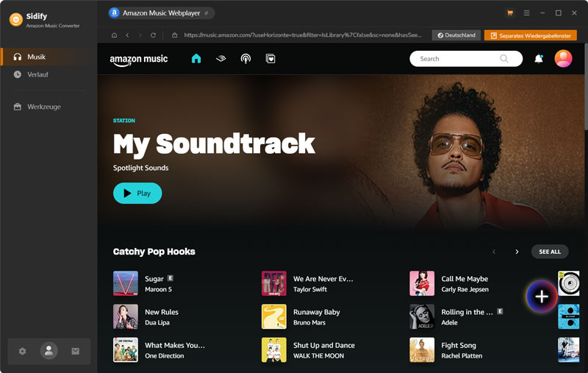Image resolution: width=588 pixels, height=373 pixels.
Task: Open New Rules album cover
Action: [126, 316]
